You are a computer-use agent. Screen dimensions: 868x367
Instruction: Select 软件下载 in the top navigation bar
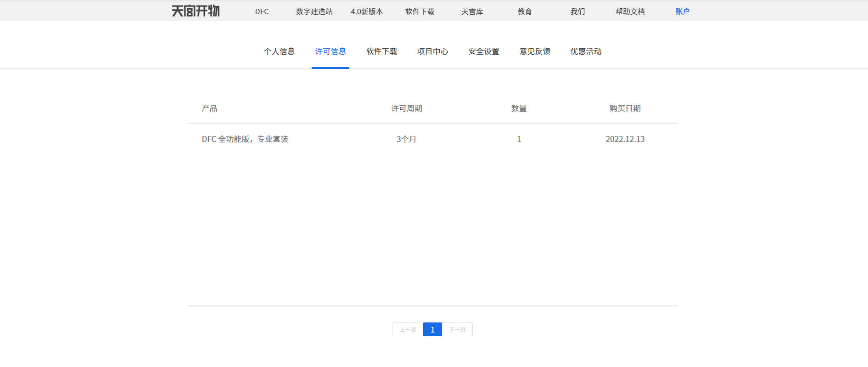click(420, 11)
